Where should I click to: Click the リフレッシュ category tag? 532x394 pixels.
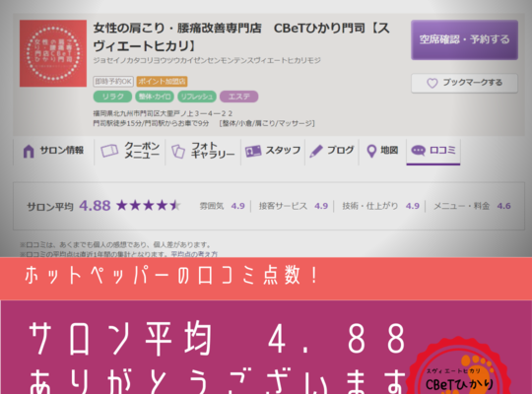click(197, 97)
